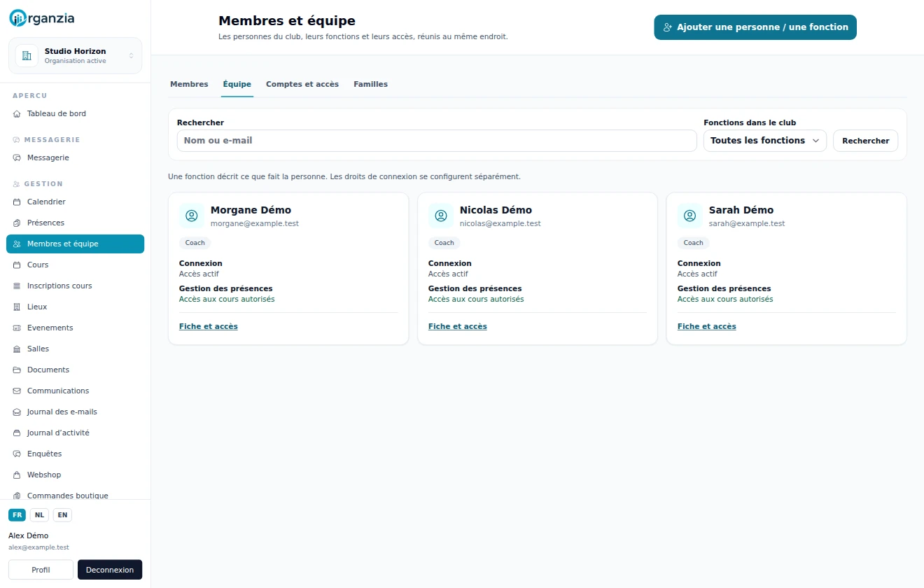Open Commandes boutique in the sidebar
This screenshot has height=588, width=924.
point(75,495)
